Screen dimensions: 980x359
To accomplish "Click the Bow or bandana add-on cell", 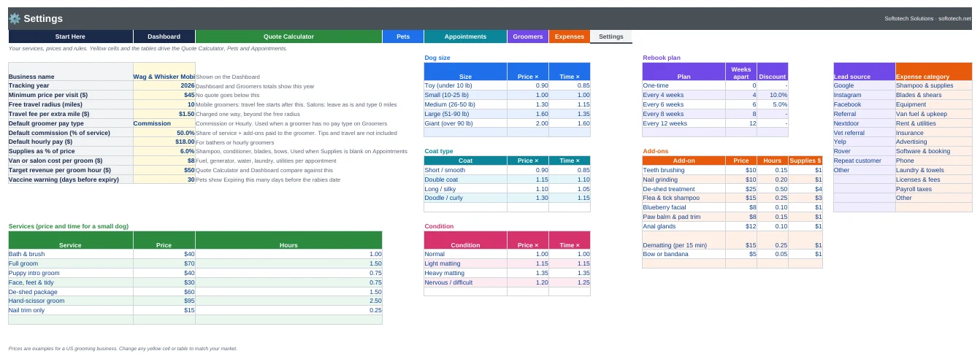I will coord(684,254).
